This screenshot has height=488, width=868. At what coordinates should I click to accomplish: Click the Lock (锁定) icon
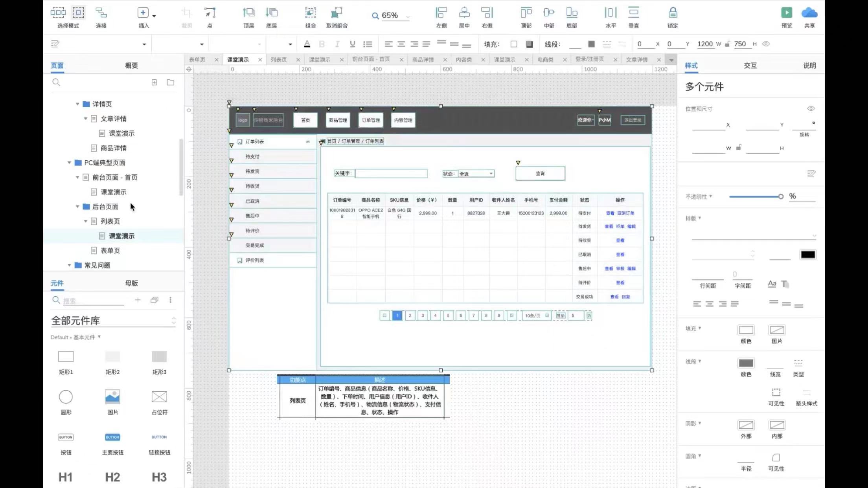[x=673, y=13]
